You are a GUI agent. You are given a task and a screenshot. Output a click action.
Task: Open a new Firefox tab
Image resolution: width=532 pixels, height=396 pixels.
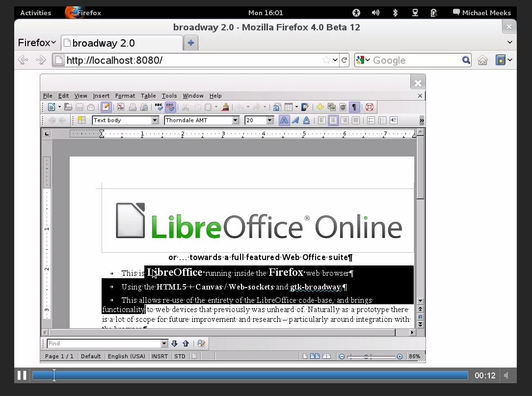(x=191, y=43)
